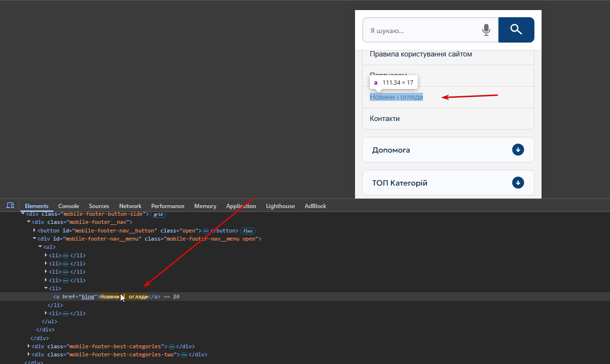Click the down arrow icon beside Допомога
The image size is (610, 364).
pos(518,150)
